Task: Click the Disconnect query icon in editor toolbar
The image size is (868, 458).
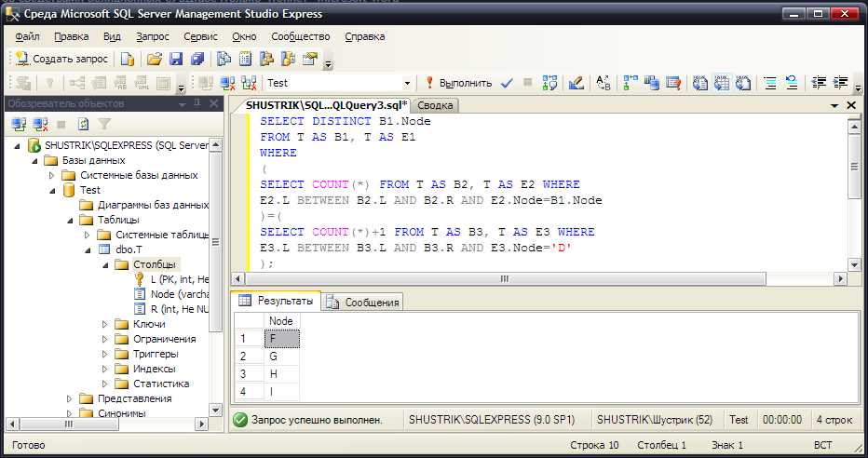Action: point(227,83)
